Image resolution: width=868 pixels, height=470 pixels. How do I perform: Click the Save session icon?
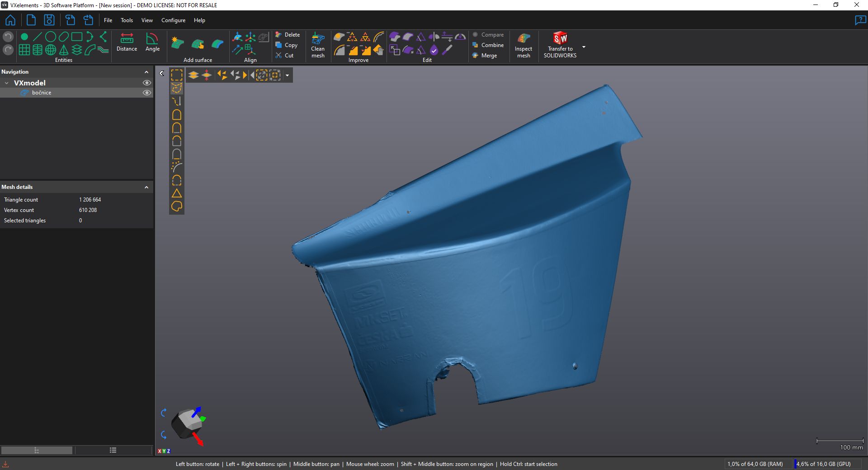tap(49, 20)
